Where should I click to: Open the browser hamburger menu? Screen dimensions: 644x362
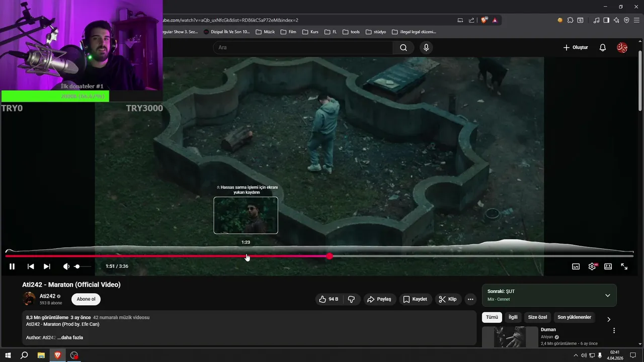point(636,20)
